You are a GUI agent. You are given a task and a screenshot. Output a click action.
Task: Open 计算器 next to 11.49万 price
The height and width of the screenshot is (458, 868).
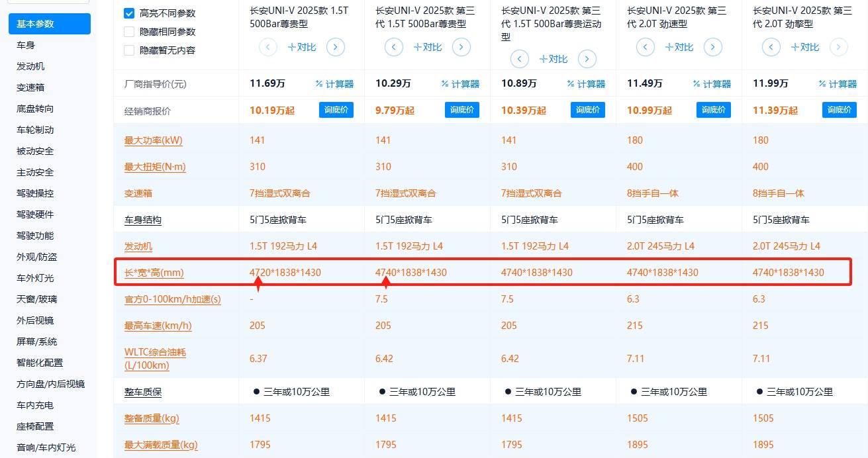tap(712, 84)
